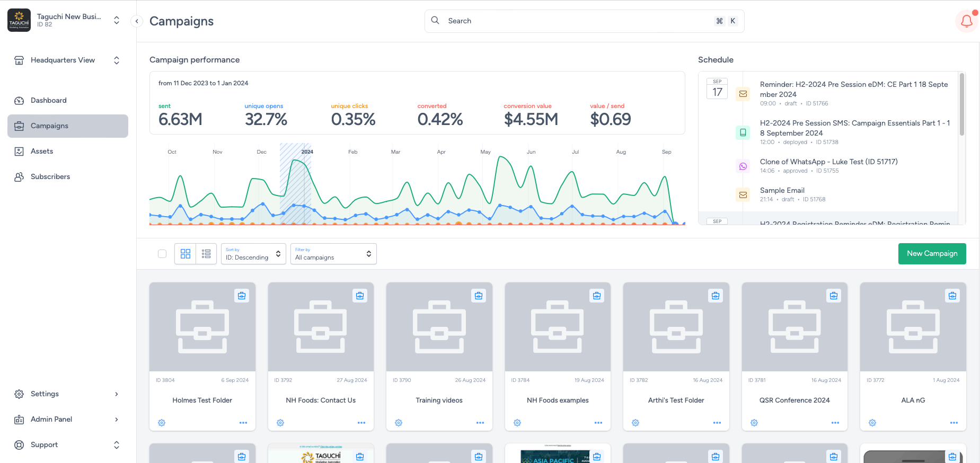Click WhatsApp icon for Luke Test entry
This screenshot has width=980, height=463.
click(x=743, y=166)
